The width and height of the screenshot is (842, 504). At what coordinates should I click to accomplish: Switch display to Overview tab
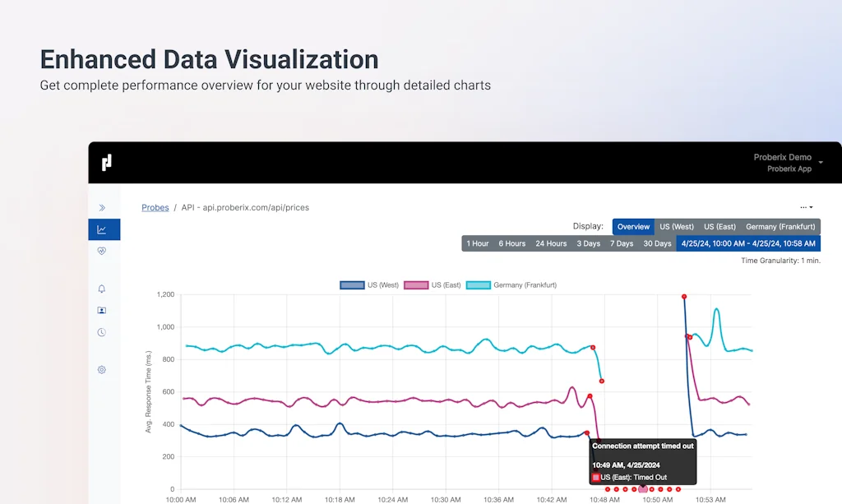point(633,227)
